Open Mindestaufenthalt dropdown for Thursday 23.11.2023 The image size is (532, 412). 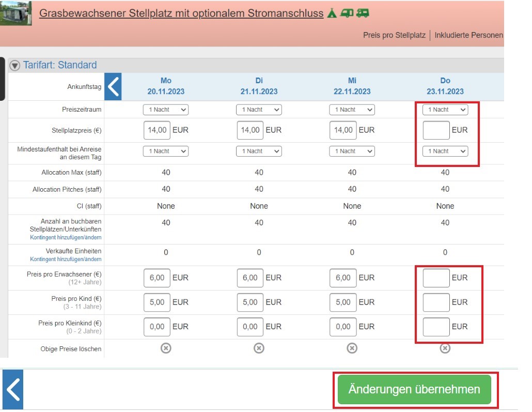point(445,151)
